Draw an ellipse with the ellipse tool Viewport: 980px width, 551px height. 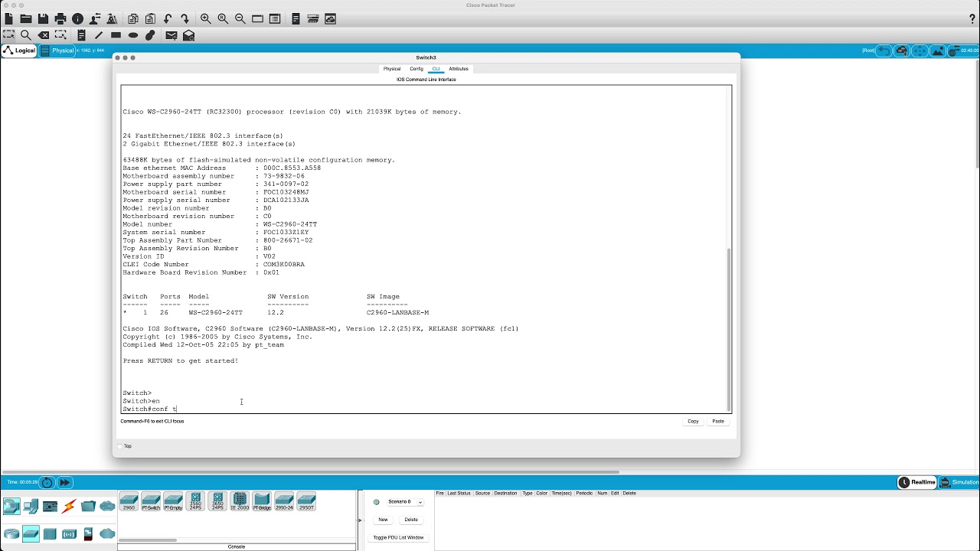pyautogui.click(x=133, y=35)
